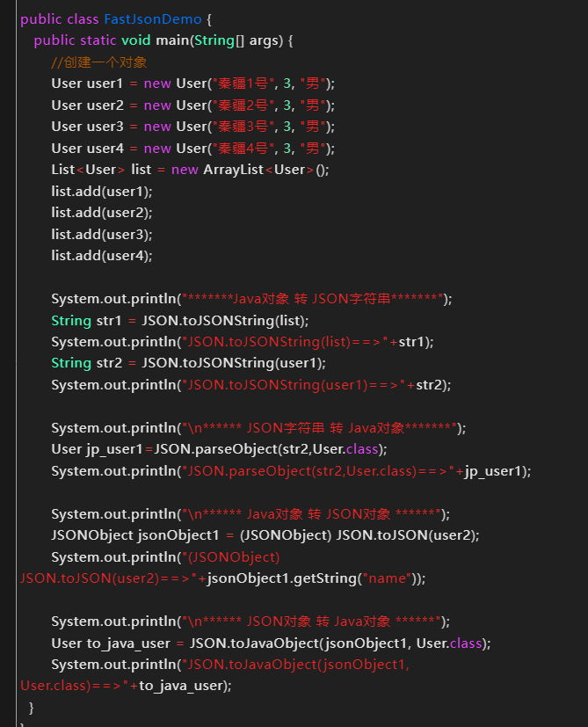Click the ArrayList constructor type name

click(233, 170)
